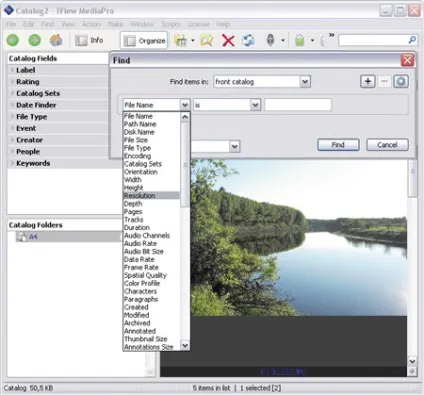Click the Find dialog options gear button
Image resolution: width=424 pixels, height=395 pixels.
401,81
